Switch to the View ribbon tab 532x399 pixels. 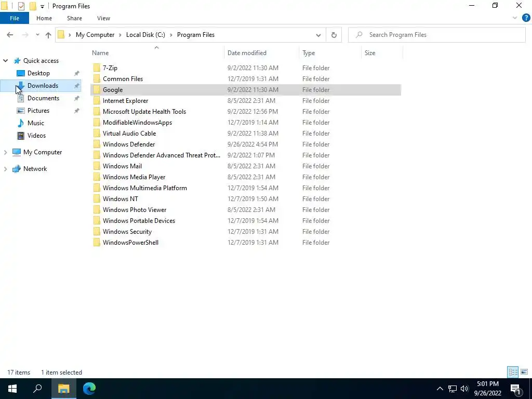pyautogui.click(x=103, y=18)
